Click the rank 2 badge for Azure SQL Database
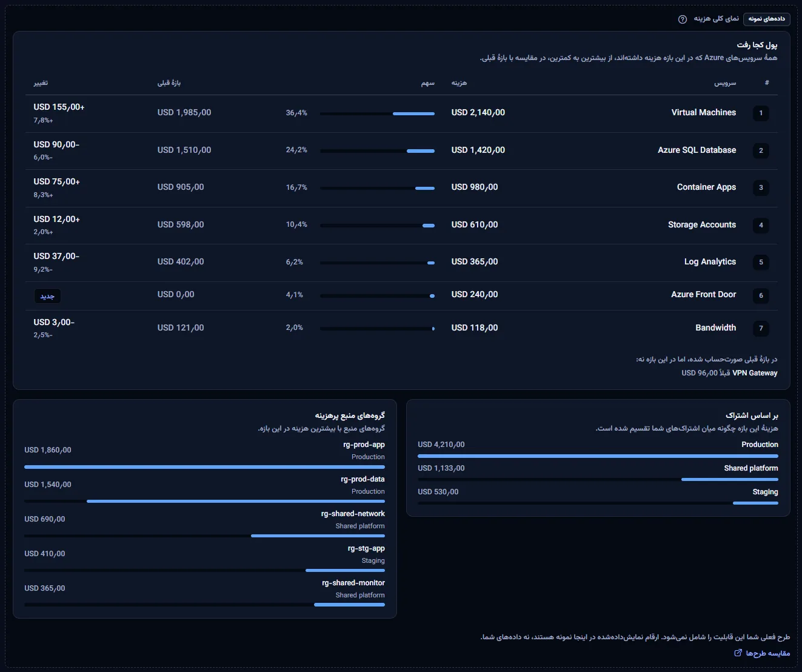802x672 pixels. (x=761, y=150)
